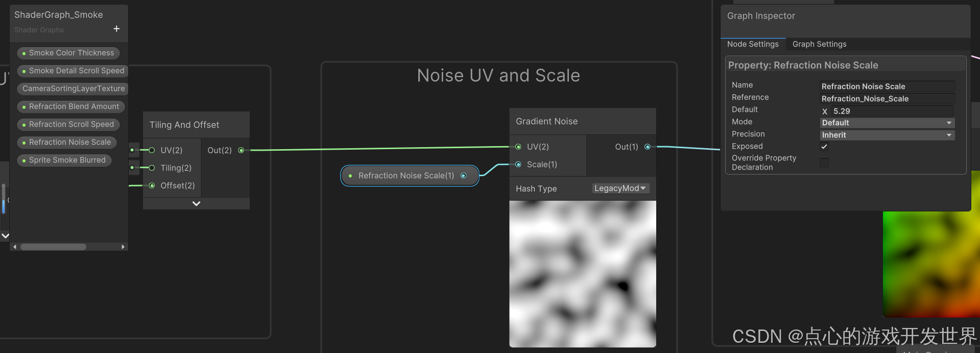Click the Offset(2) input port circle
The image size is (980, 353).
(152, 185)
